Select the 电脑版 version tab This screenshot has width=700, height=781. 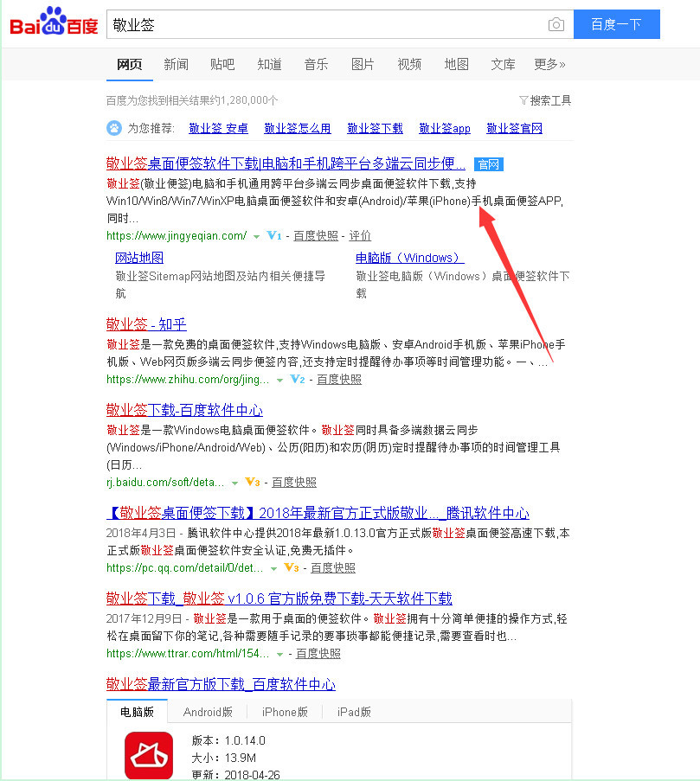coord(137,712)
